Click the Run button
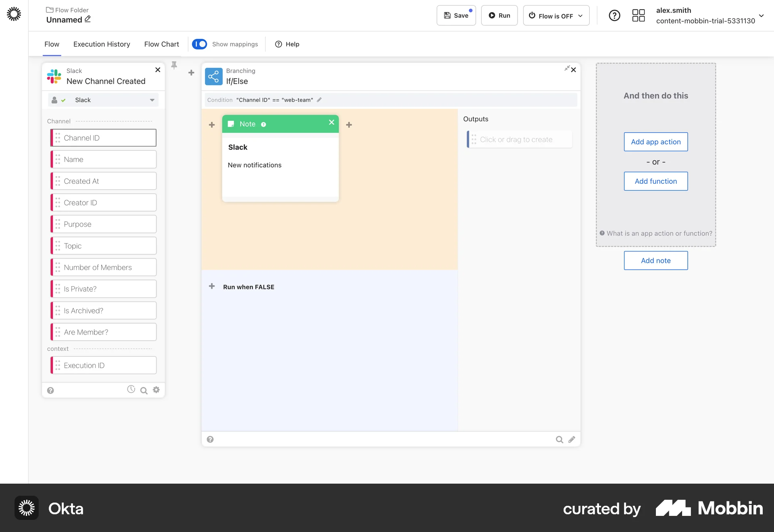Image resolution: width=774 pixels, height=532 pixels. point(499,15)
